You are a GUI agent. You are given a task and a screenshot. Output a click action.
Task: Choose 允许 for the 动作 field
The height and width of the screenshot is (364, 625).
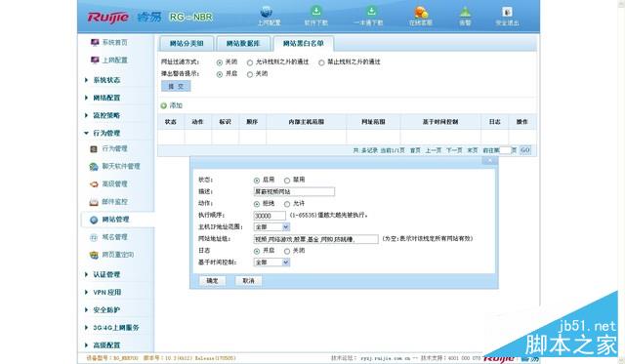pyautogui.click(x=287, y=204)
